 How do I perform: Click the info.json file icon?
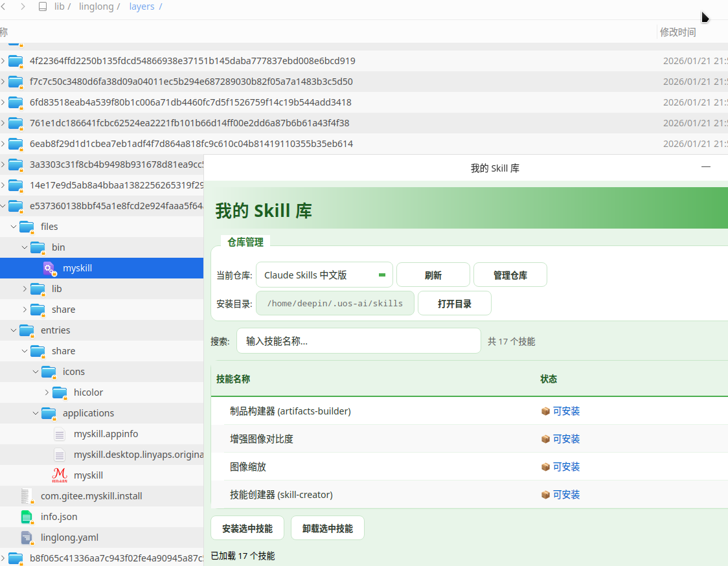[x=27, y=517]
